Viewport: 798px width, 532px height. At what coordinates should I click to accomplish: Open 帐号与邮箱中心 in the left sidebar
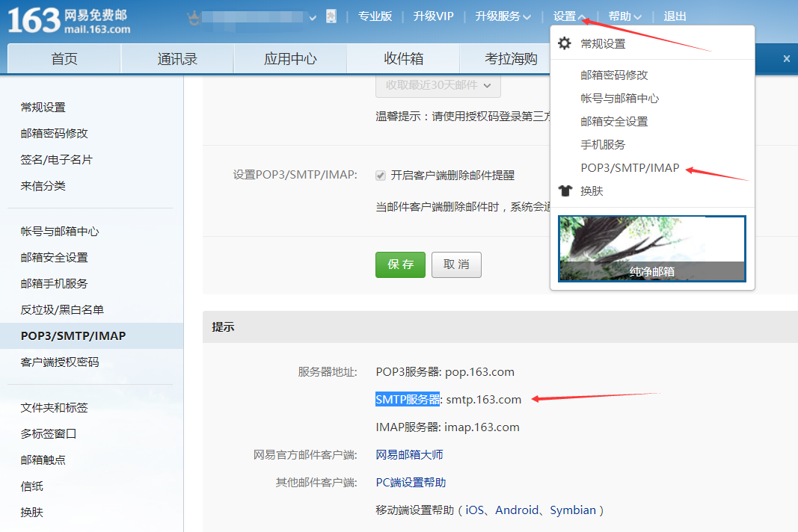(60, 232)
